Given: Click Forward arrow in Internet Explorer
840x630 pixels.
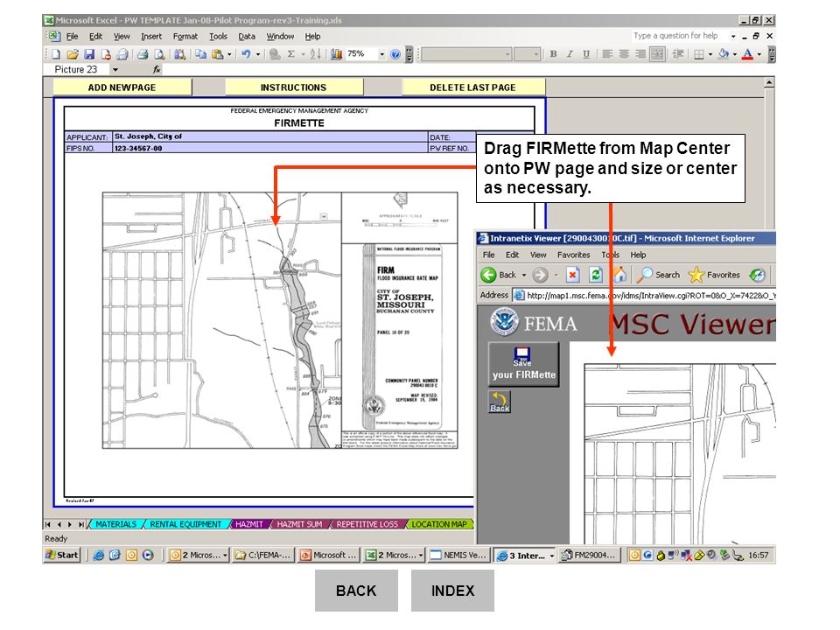Looking at the screenshot, I should (x=540, y=275).
